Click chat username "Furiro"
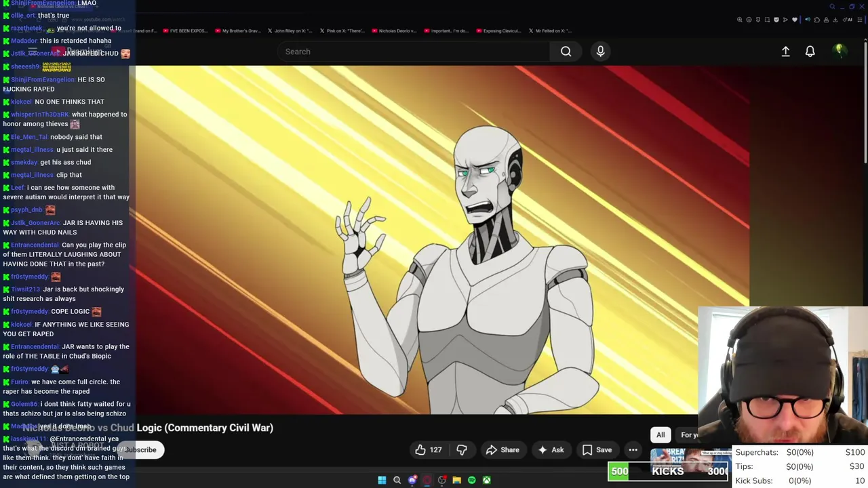Screen dimensions: 868x488 click(20, 382)
